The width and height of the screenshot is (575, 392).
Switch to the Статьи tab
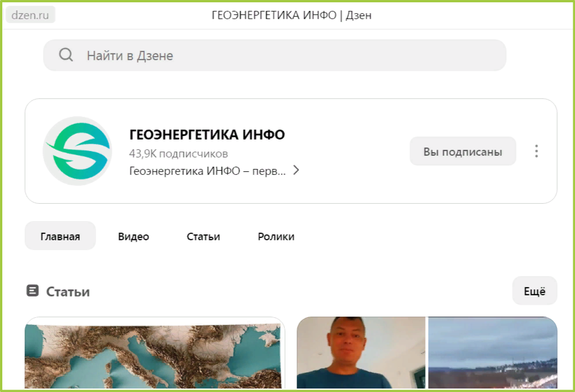pos(203,236)
